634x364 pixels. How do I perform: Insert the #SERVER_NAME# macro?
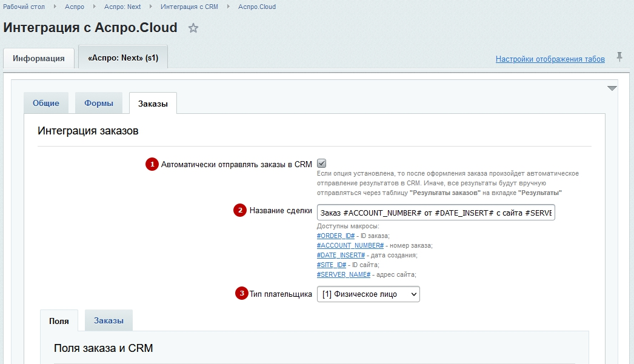[344, 275]
